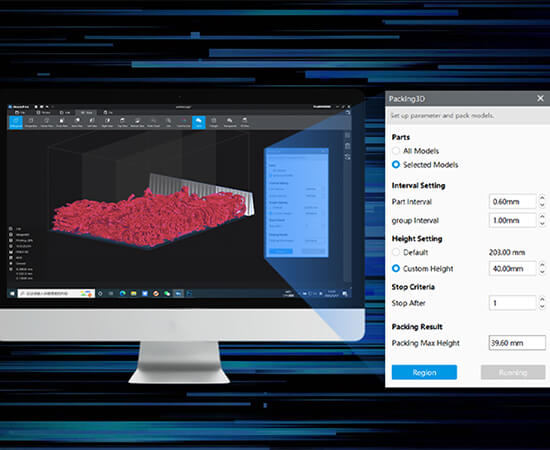Click the '203.00 mm' default height value

507,252
